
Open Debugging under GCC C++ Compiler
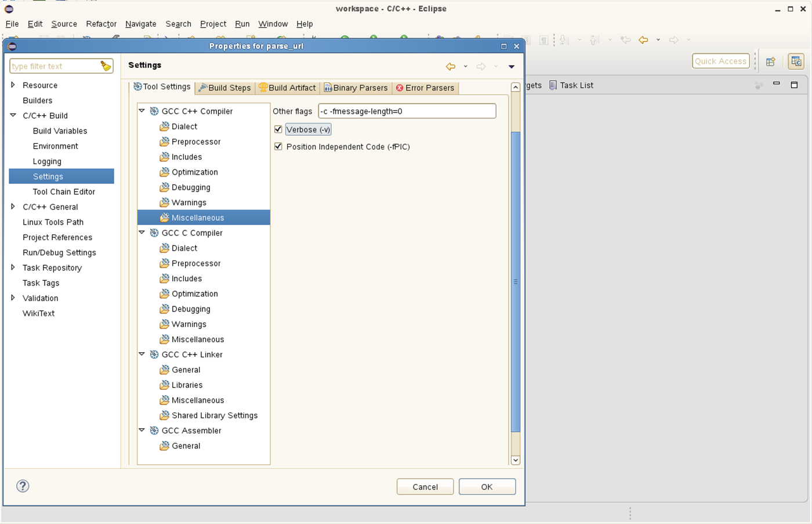pos(191,187)
